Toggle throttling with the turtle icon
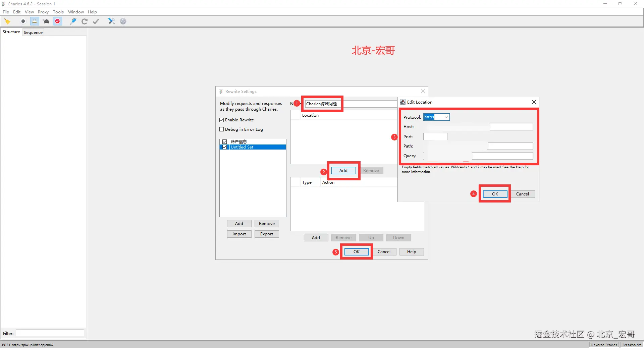 click(46, 21)
